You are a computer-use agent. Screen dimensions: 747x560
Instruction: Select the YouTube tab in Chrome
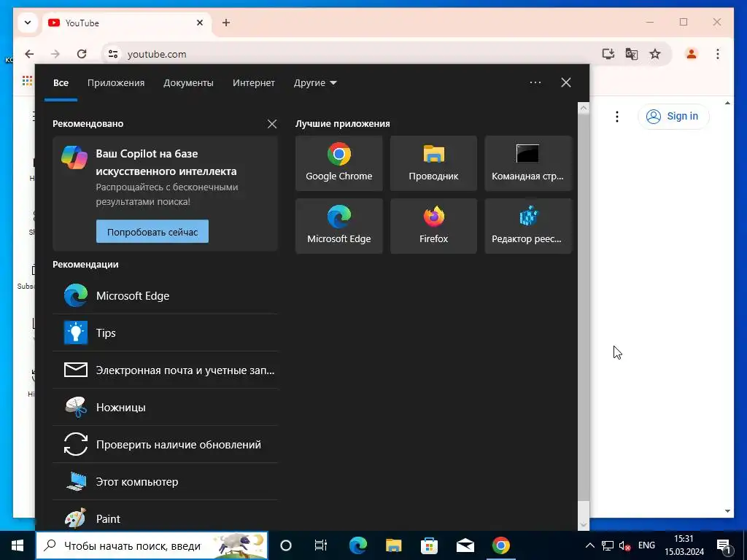(x=127, y=23)
